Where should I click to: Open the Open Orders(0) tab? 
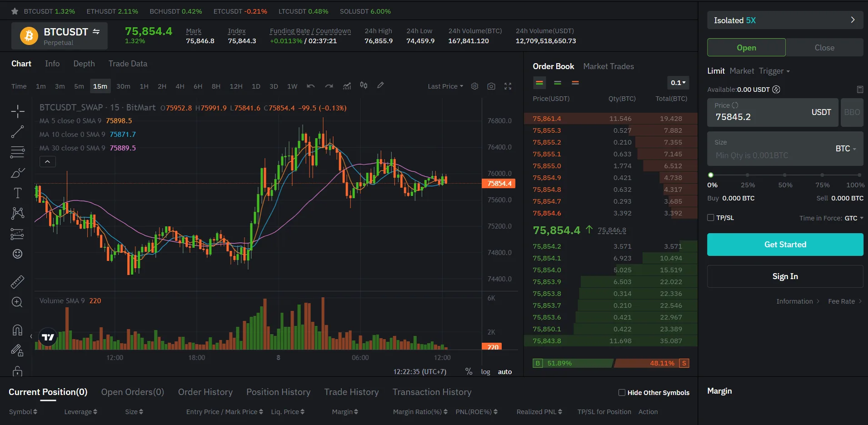132,392
